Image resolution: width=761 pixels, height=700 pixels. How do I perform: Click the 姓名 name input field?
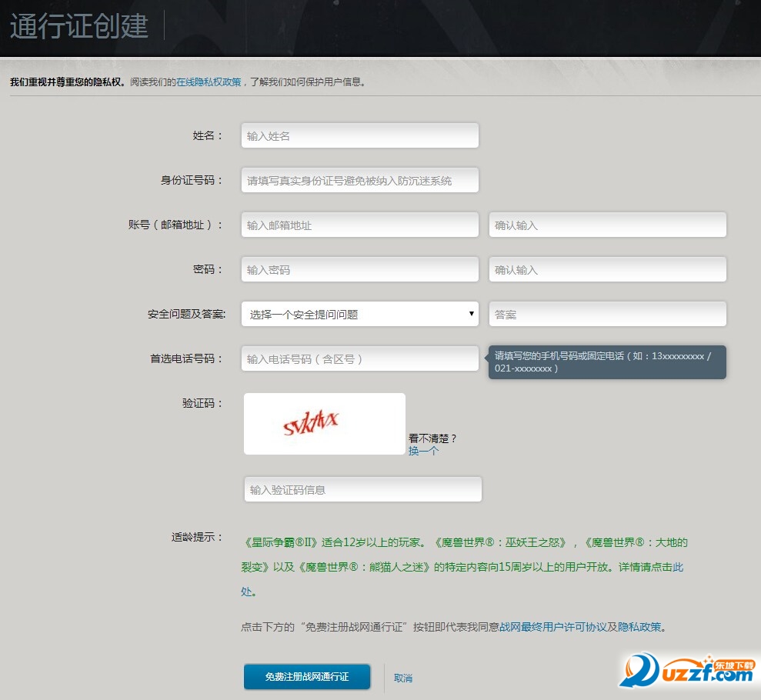click(359, 135)
